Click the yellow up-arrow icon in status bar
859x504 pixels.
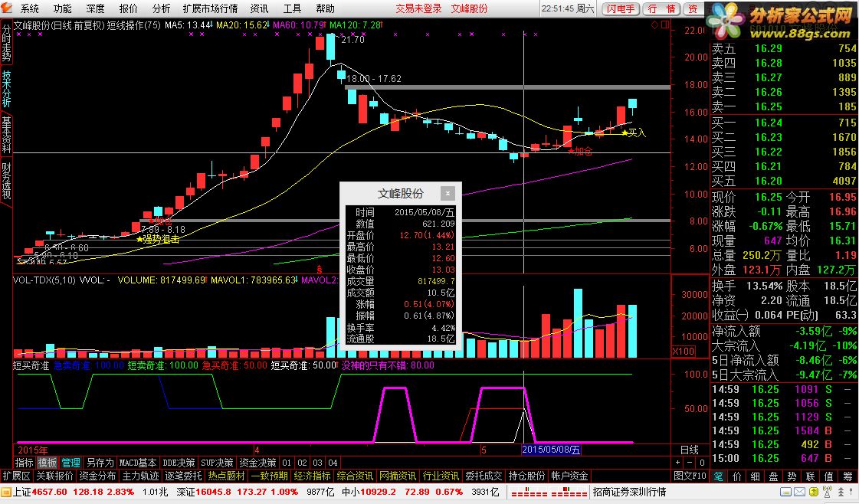814,492
